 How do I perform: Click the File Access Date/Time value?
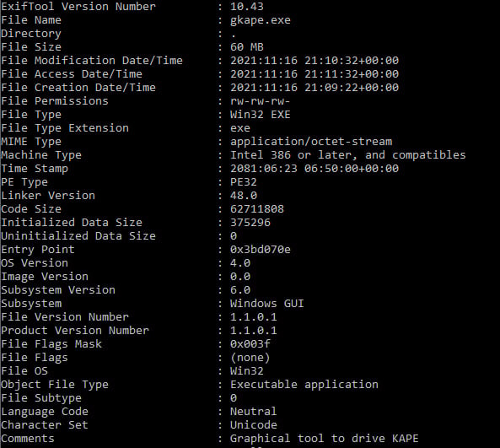click(315, 74)
